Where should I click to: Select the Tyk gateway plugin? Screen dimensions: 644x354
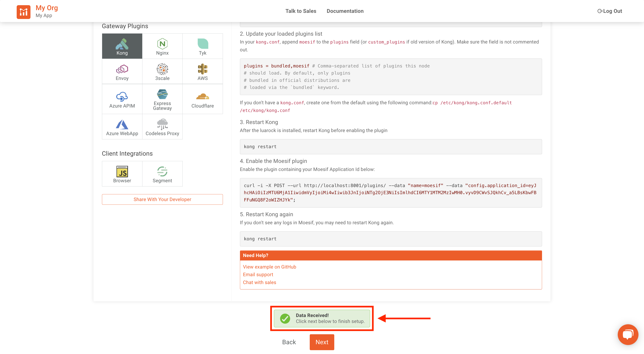(203, 46)
